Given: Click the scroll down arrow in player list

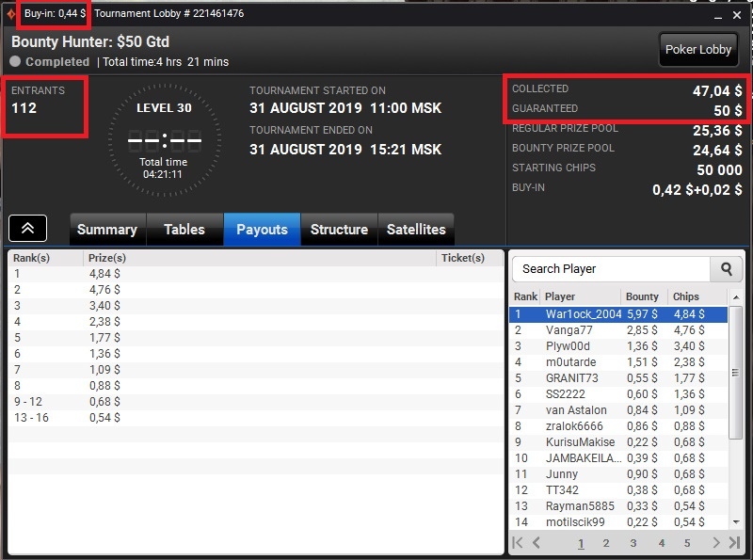Looking at the screenshot, I should click(736, 522).
